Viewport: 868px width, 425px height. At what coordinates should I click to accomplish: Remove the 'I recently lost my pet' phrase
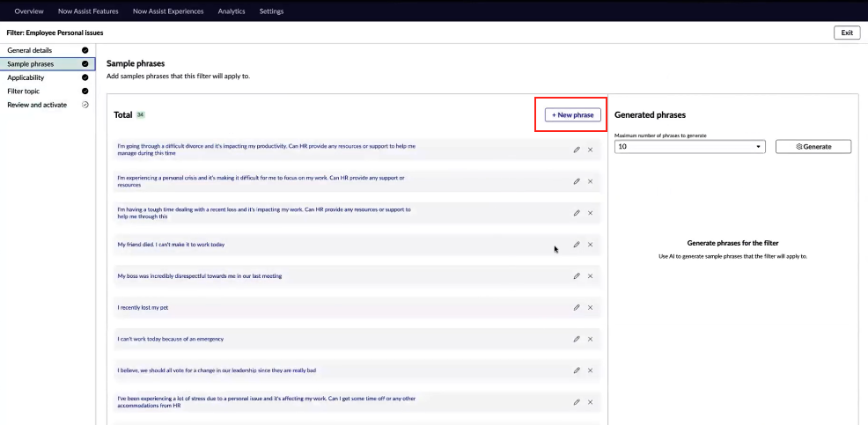[x=590, y=307]
